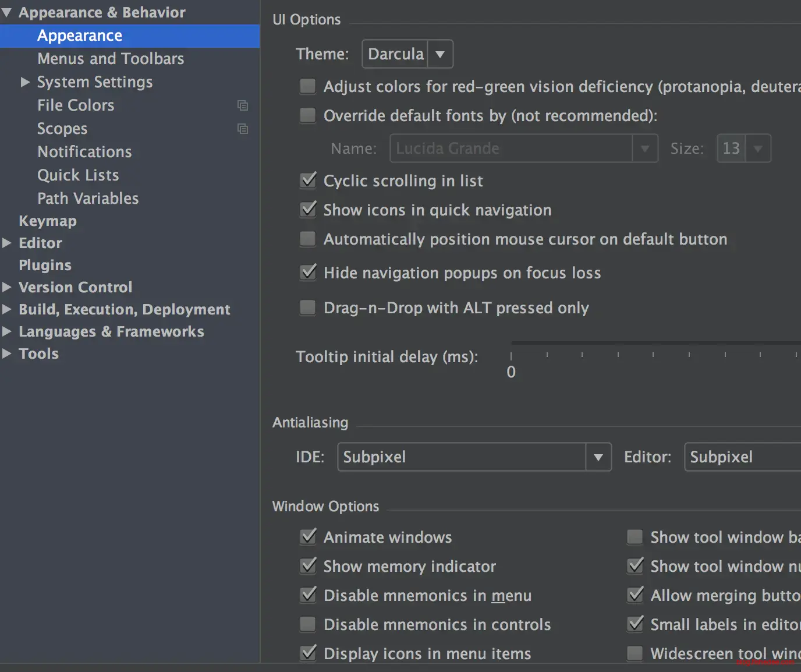
Task: Open the Keymap settings page
Action: [48, 221]
